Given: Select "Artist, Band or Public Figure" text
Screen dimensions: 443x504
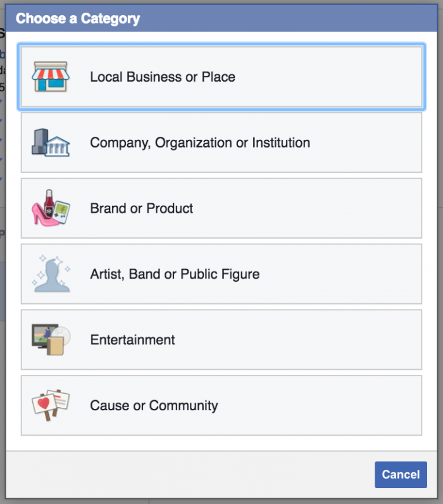Looking at the screenshot, I should (175, 274).
